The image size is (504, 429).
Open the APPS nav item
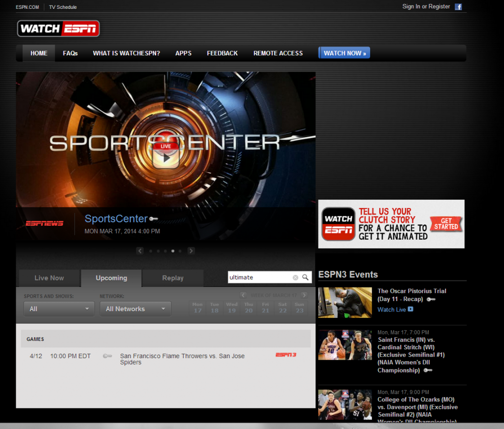click(x=183, y=53)
